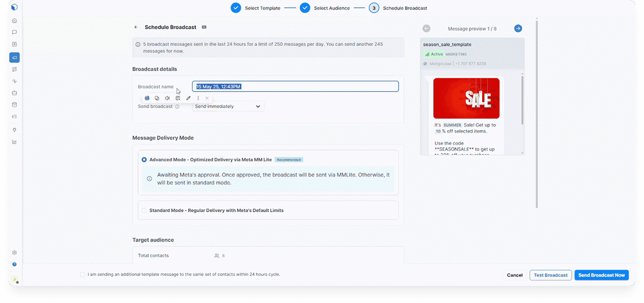Click the Broadcast megaphone sidebar icon
Screen dimensions: 644x303
click(x=14, y=58)
